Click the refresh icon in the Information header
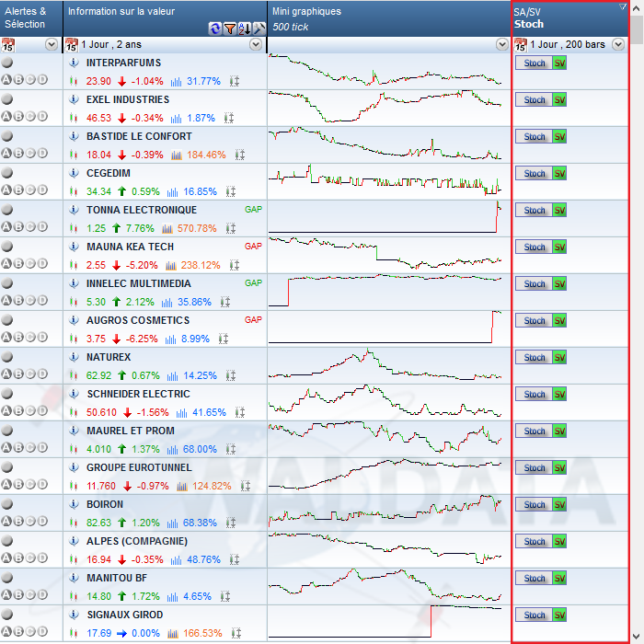 (214, 29)
